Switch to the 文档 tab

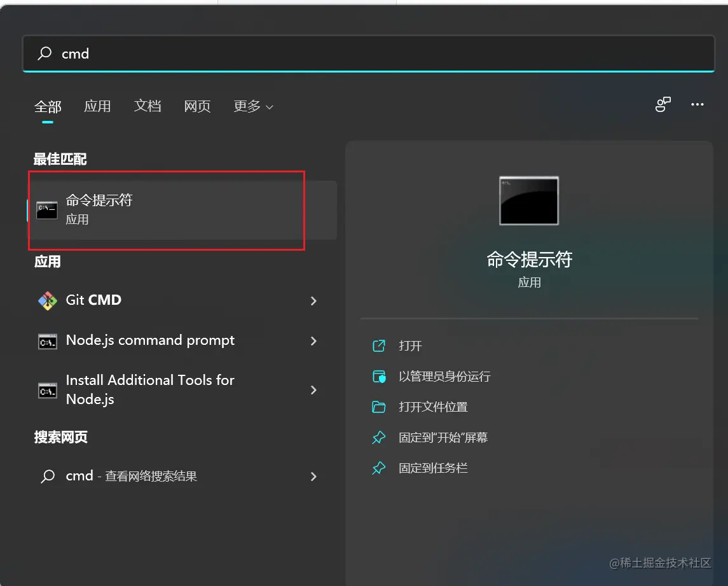(x=147, y=106)
